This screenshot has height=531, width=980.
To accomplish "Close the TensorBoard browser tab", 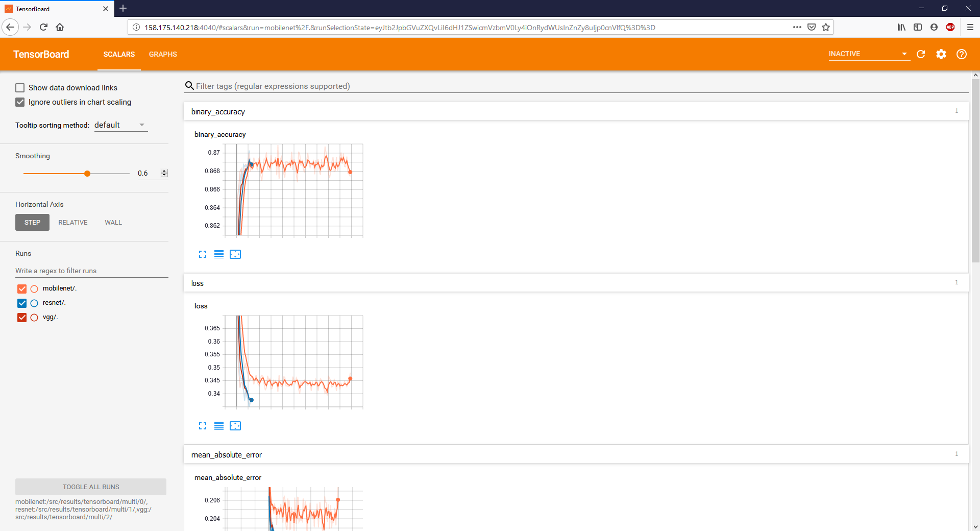I will tap(106, 9).
